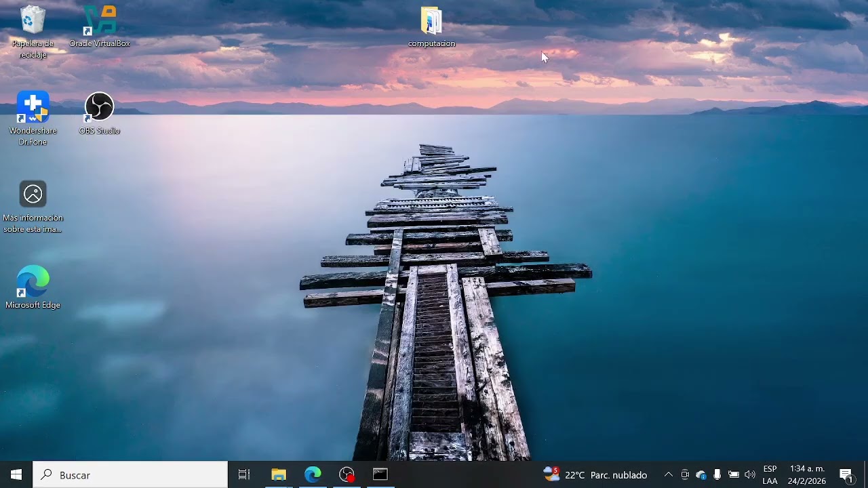Click the Buscar search box
This screenshot has width=868, height=488.
click(130, 474)
